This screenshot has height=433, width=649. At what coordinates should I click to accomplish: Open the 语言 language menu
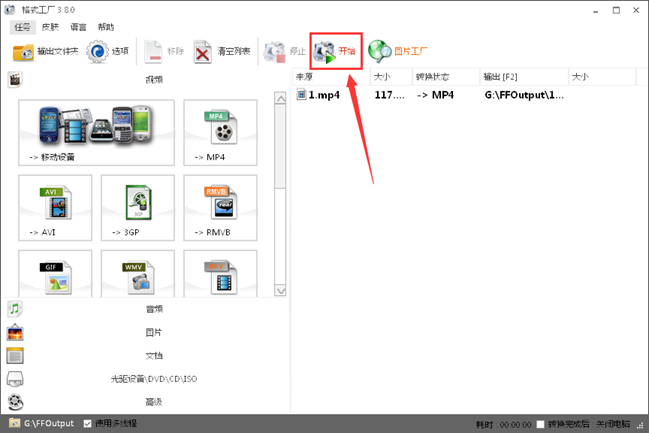[78, 27]
